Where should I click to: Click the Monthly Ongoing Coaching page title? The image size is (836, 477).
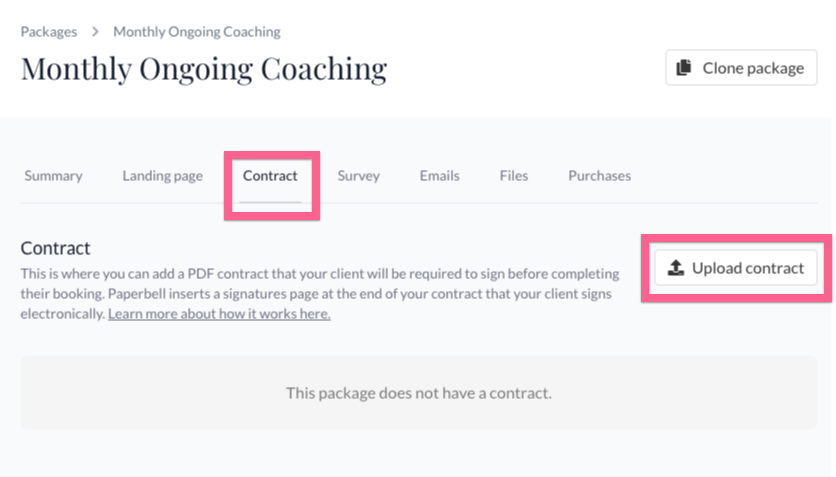[204, 69]
